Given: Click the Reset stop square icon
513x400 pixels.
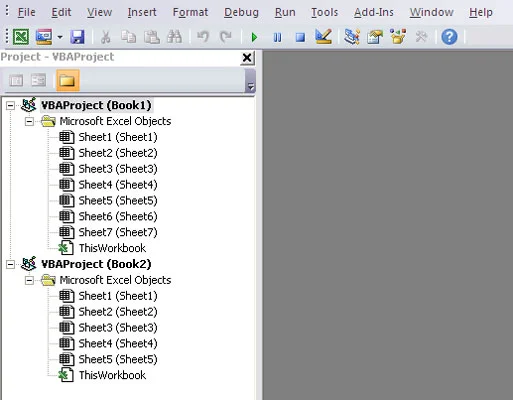Looking at the screenshot, I should [x=300, y=37].
